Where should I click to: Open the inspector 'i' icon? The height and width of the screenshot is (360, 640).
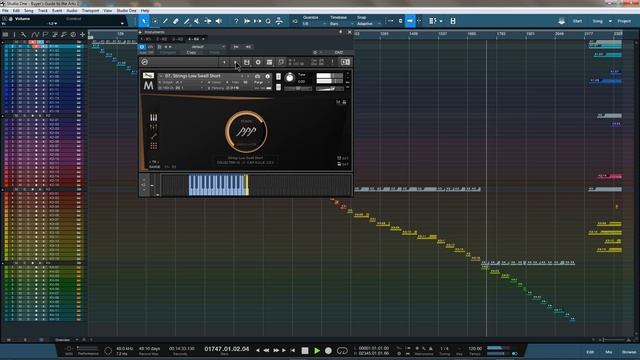(14, 35)
